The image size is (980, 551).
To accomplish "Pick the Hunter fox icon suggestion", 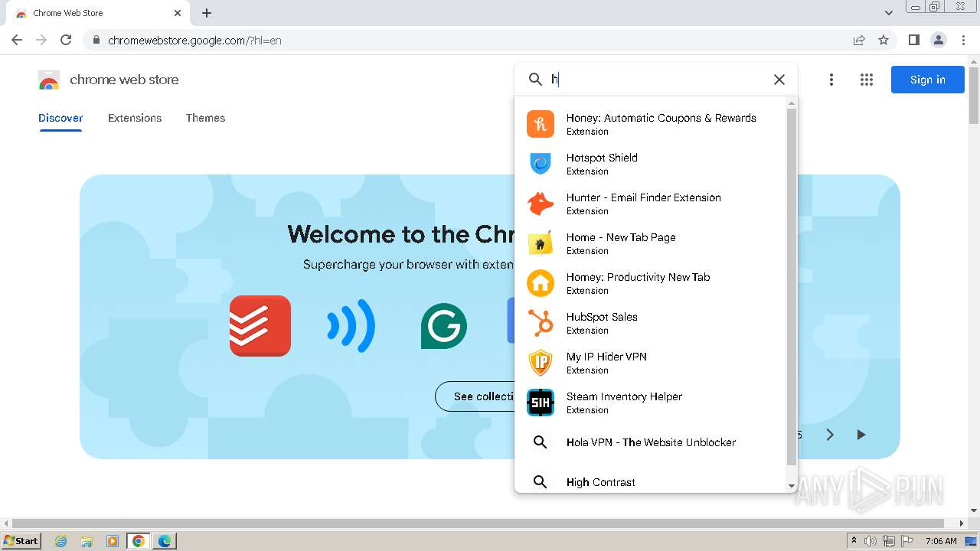I will point(541,204).
